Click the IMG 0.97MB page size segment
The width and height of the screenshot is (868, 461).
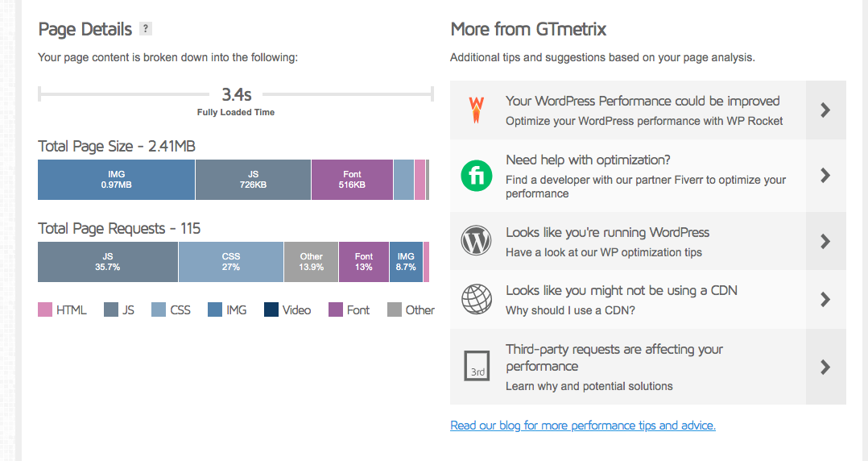116,180
